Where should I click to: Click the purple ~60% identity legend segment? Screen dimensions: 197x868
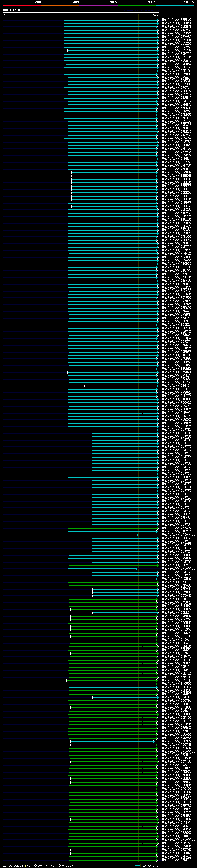point(98,6)
